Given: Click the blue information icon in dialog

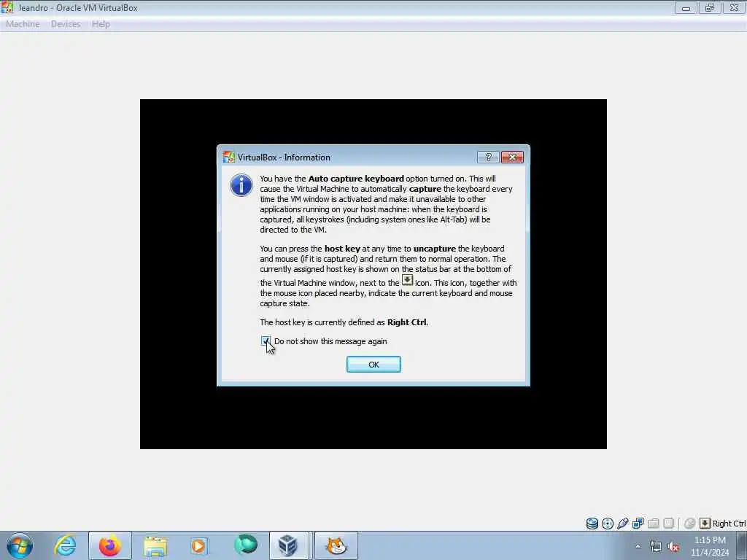Looking at the screenshot, I should coord(241,185).
